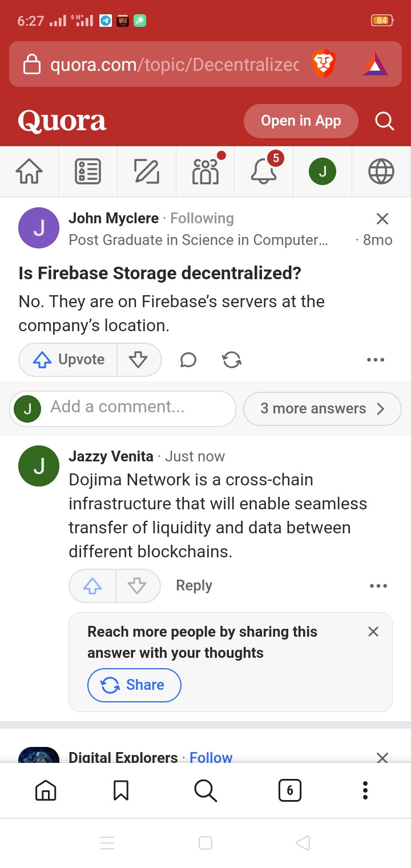Image resolution: width=411 pixels, height=868 pixels.
Task: Upvote Jazzy Venita's comment
Action: (92, 586)
